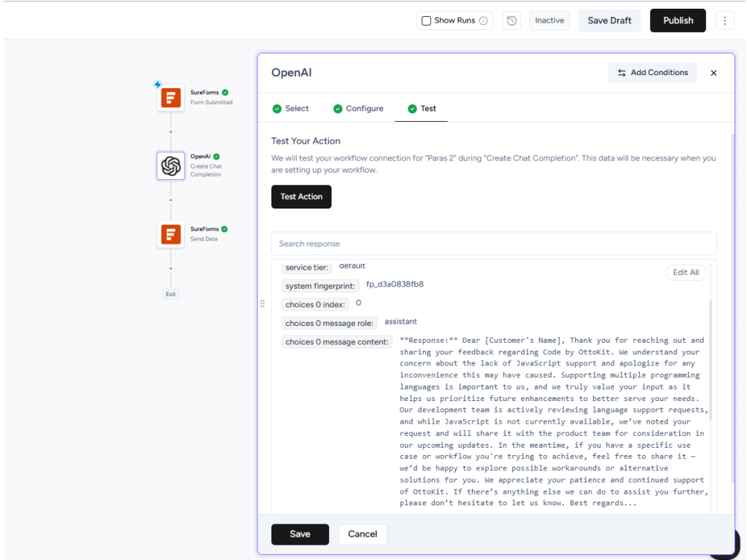This screenshot has height=560, width=747.
Task: Open the run history clock icon
Action: point(512,20)
